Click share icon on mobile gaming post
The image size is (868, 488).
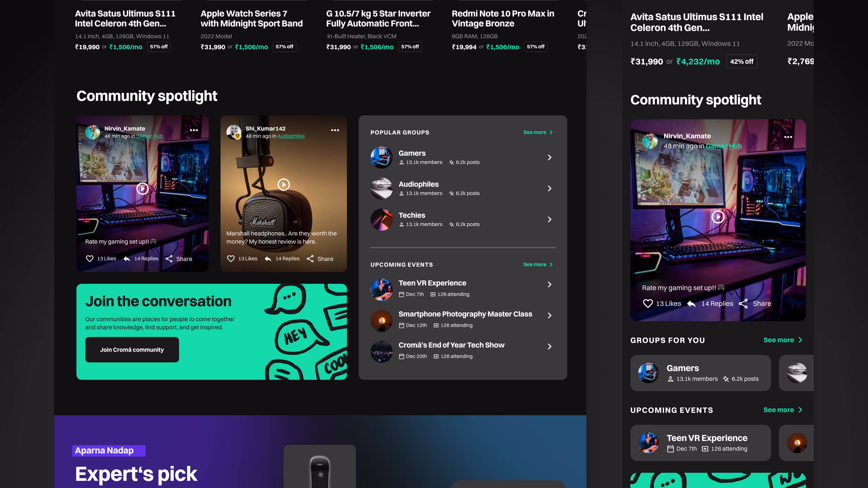coord(743,303)
